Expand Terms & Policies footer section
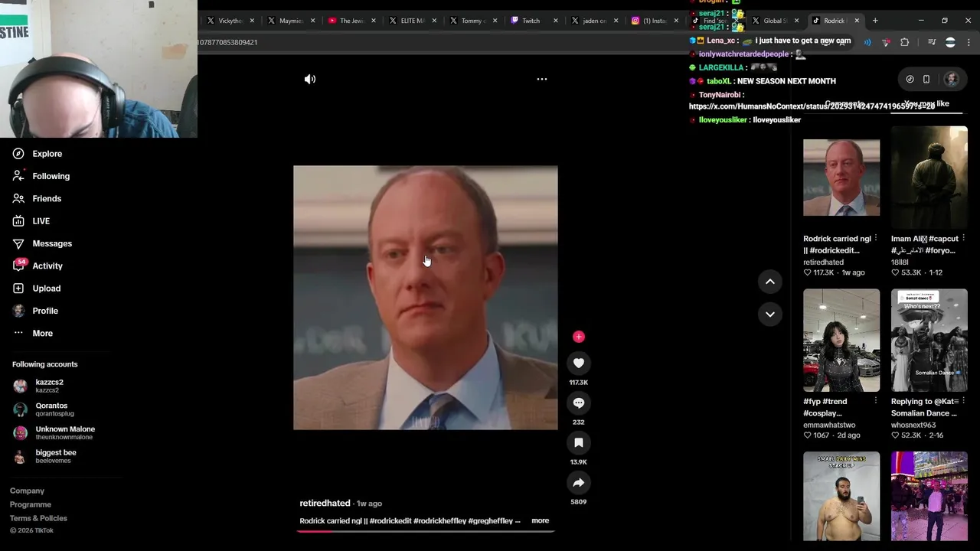The width and height of the screenshot is (980, 551). (38, 518)
